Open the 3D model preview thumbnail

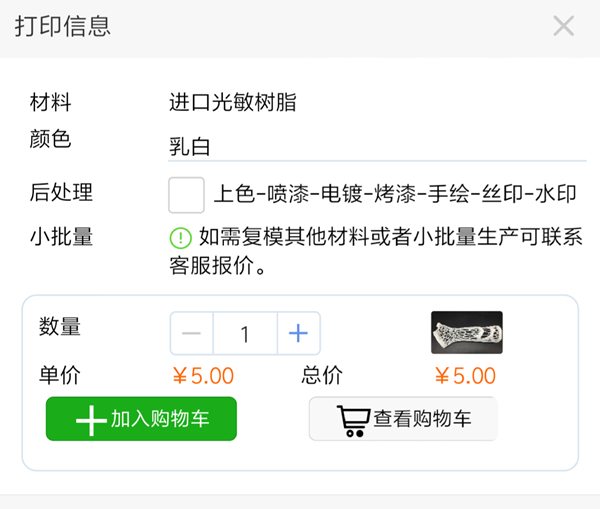point(466,333)
